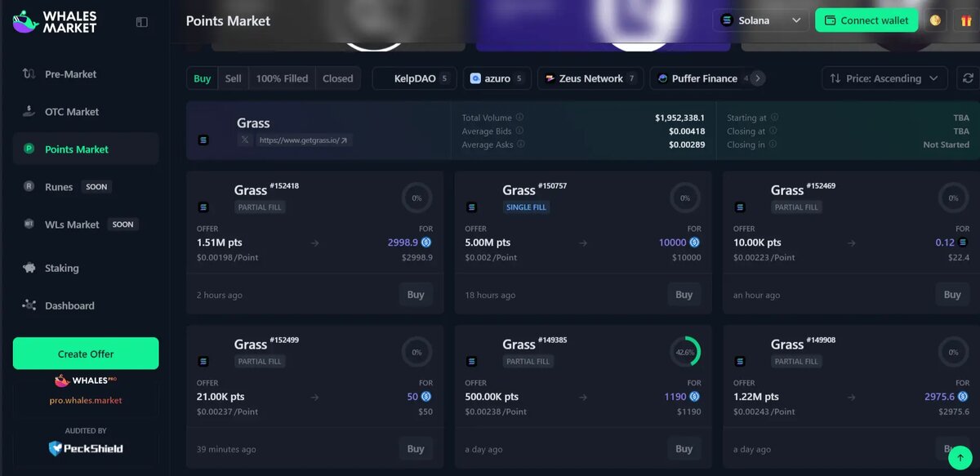Refresh the offers list with refresh icon

969,78
